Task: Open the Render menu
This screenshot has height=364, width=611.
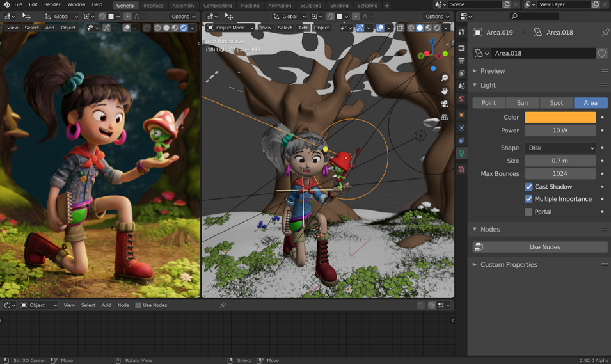Action: click(52, 4)
